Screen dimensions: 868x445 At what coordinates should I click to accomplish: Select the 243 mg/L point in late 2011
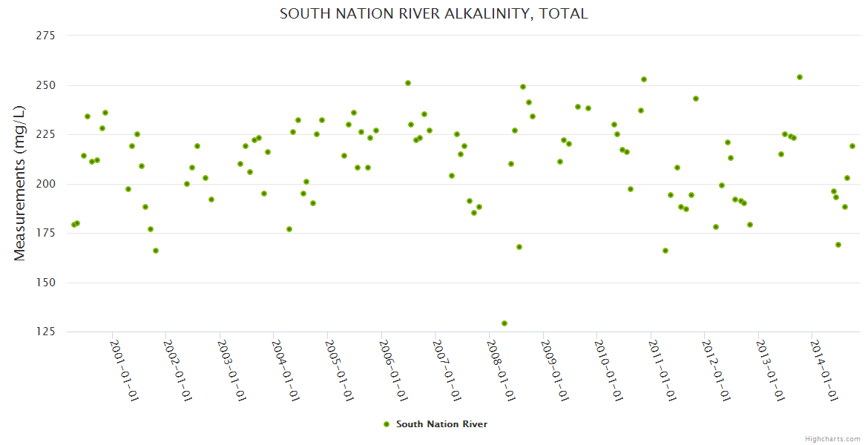coord(696,99)
